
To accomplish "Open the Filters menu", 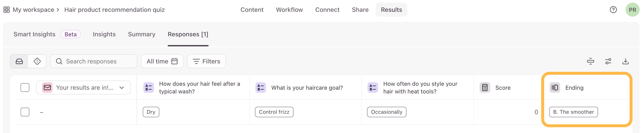I will (x=206, y=61).
